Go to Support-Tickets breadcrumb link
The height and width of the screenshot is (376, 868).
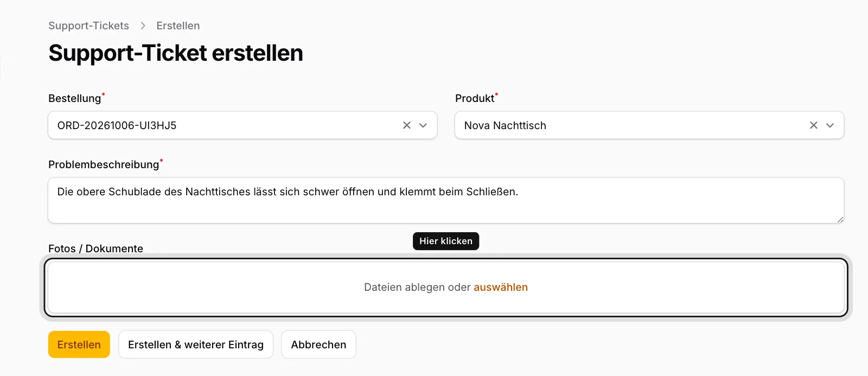click(x=89, y=26)
